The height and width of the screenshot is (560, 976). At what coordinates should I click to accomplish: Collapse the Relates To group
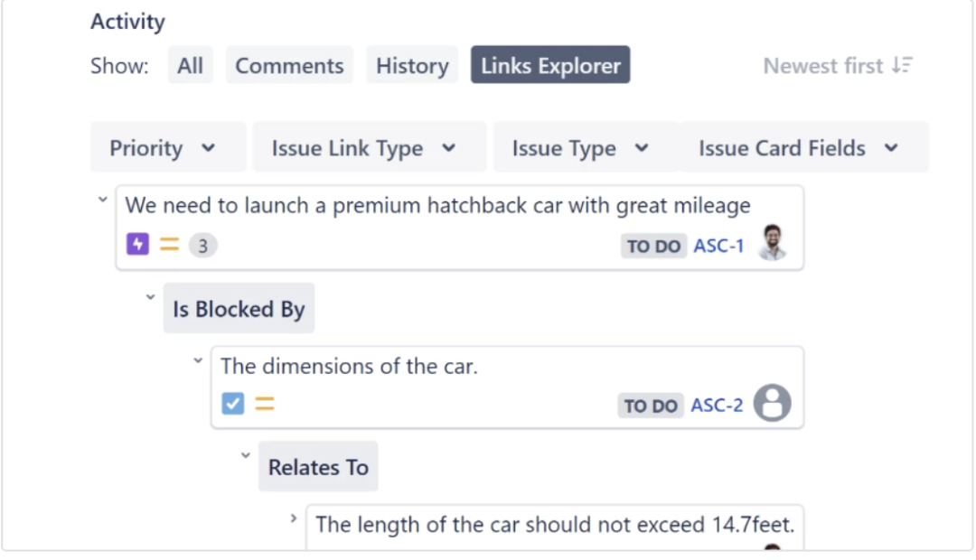click(245, 455)
